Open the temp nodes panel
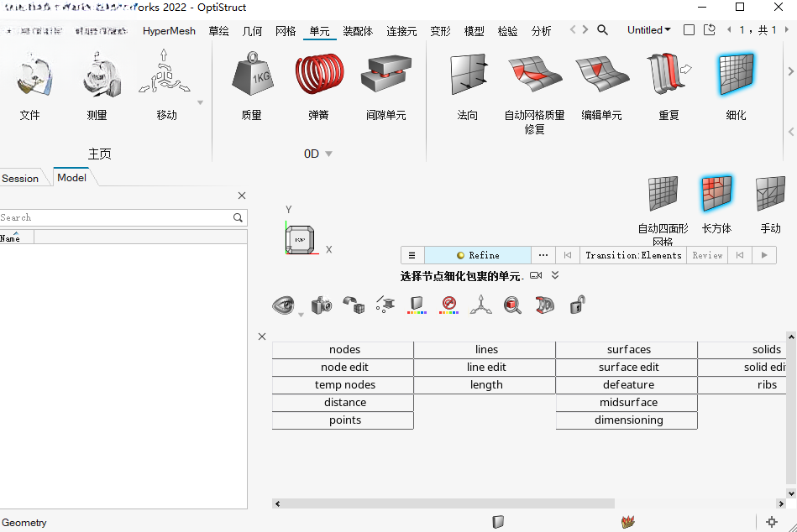 pyautogui.click(x=343, y=385)
